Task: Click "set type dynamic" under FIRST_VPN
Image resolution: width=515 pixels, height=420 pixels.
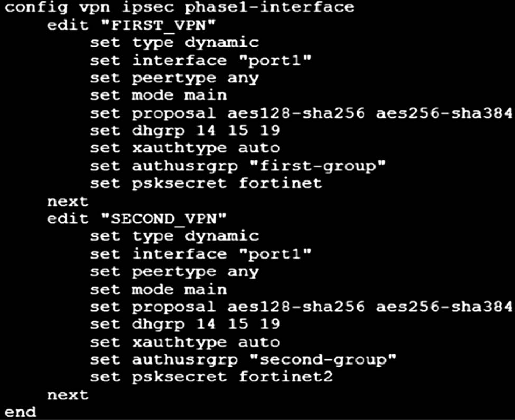Action: click(x=174, y=43)
